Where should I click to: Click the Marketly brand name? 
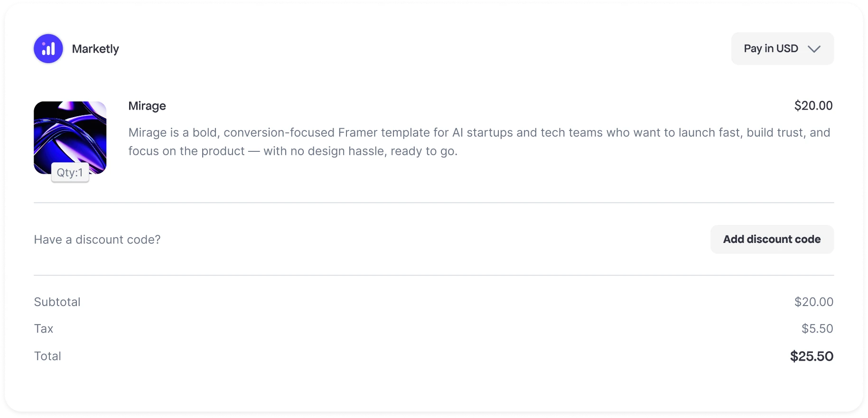click(x=95, y=49)
